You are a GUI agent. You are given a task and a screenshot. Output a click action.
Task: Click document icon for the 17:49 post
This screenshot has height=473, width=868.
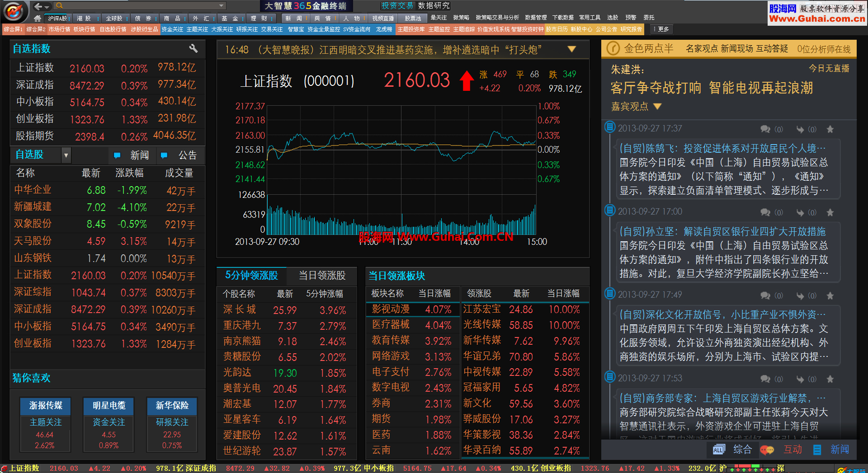610,293
